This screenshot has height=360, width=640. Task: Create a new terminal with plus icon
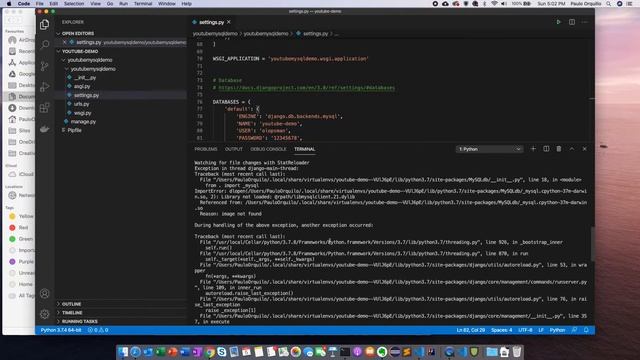pos(533,149)
